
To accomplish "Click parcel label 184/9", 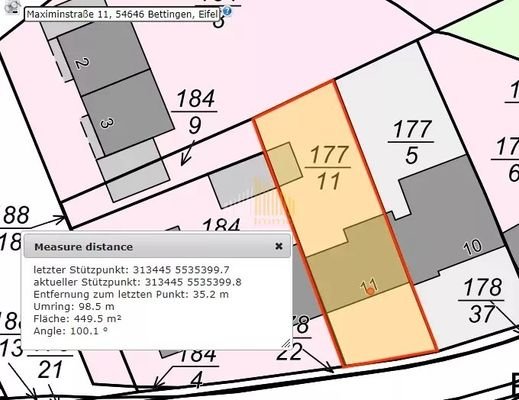I will click(x=195, y=112).
